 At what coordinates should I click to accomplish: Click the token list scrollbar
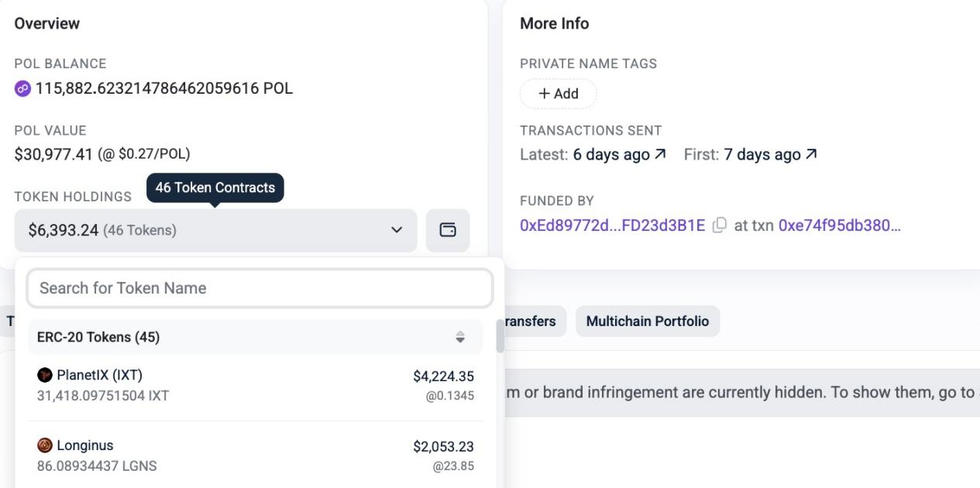click(x=500, y=336)
